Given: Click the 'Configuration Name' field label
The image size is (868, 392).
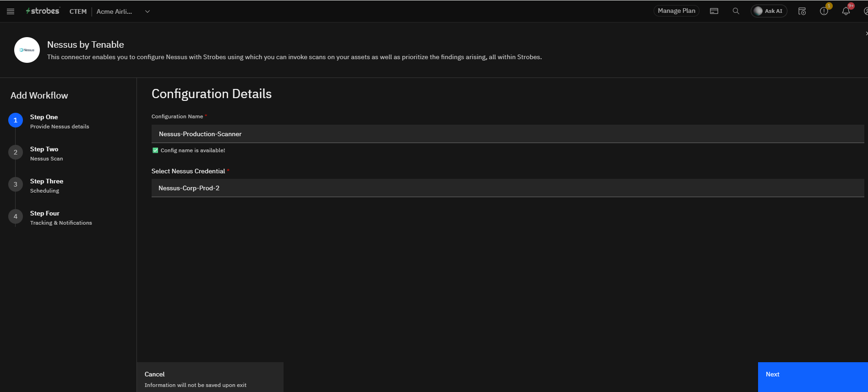Looking at the screenshot, I should coord(177,116).
